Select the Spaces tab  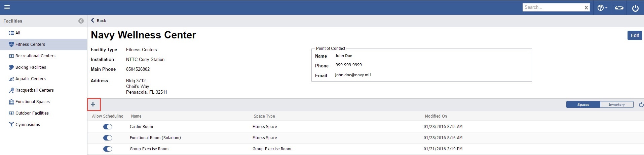583,105
